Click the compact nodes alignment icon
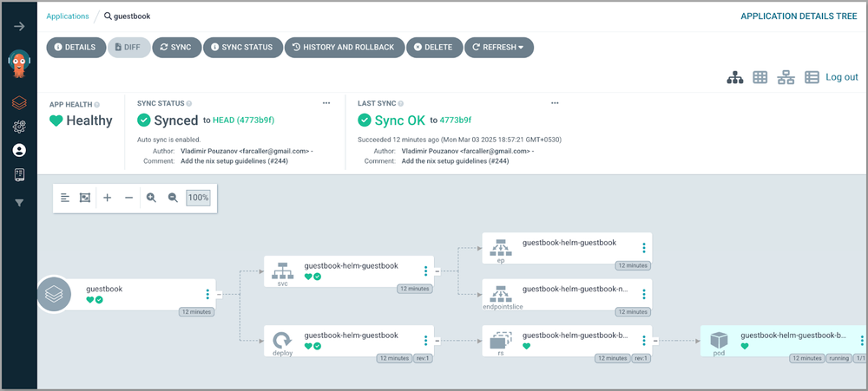Image resolution: width=868 pixels, height=391 pixels. 65,198
